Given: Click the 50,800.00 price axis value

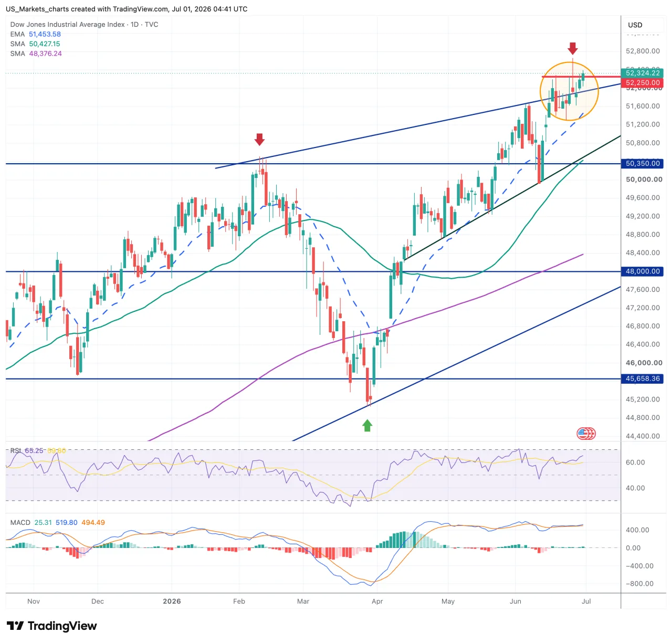Looking at the screenshot, I should point(643,143).
